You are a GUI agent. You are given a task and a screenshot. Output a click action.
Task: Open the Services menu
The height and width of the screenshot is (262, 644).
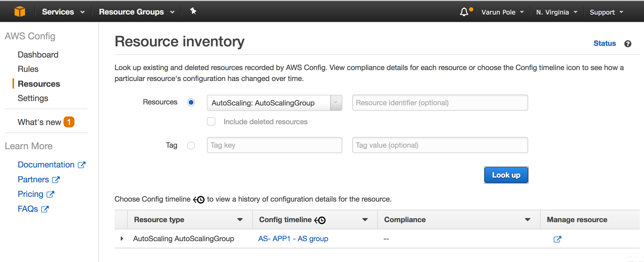coord(63,12)
